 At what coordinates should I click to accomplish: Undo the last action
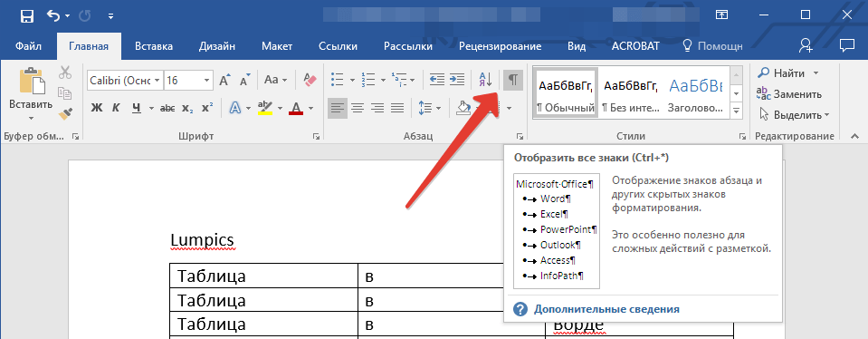[53, 16]
